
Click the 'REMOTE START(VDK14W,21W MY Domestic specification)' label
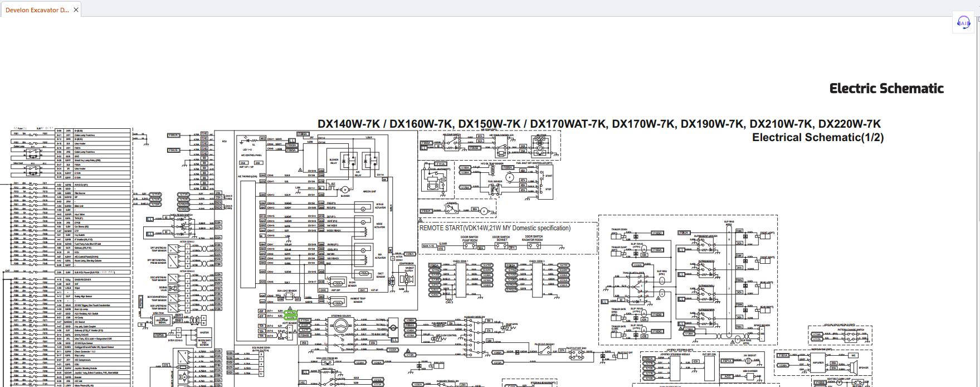pos(495,228)
